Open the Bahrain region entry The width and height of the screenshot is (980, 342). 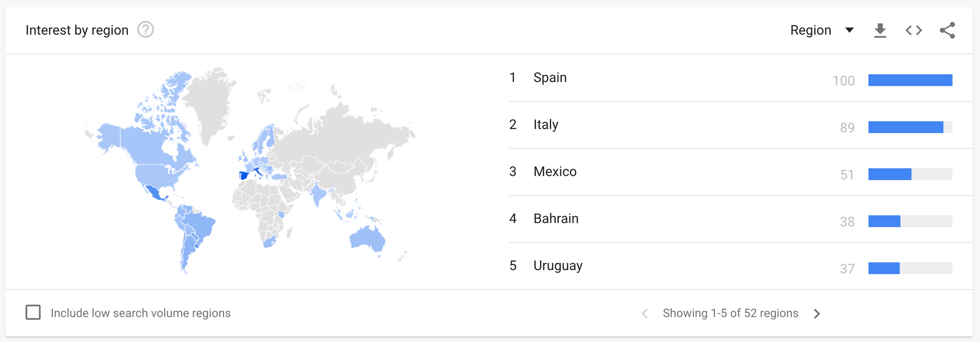point(556,219)
